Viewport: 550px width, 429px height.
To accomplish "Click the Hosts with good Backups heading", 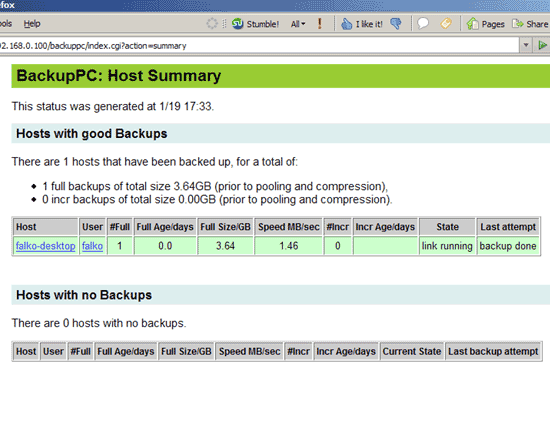I will click(x=92, y=134).
